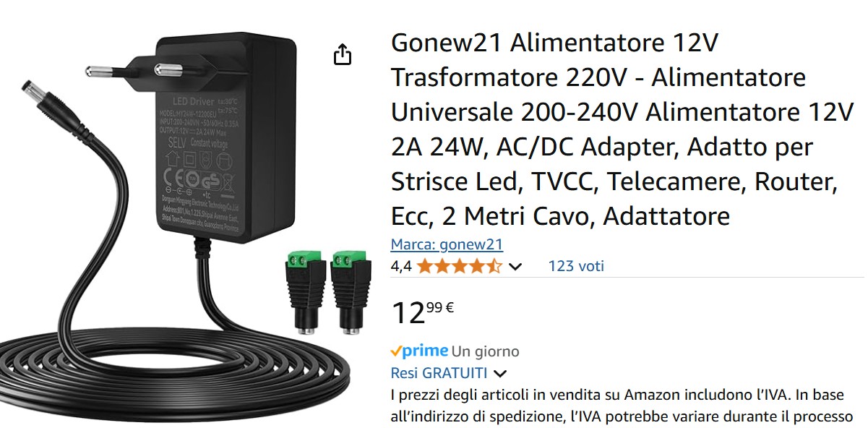Expand the chevron beside Resi GRATUITI
868x428 pixels.
tap(499, 374)
